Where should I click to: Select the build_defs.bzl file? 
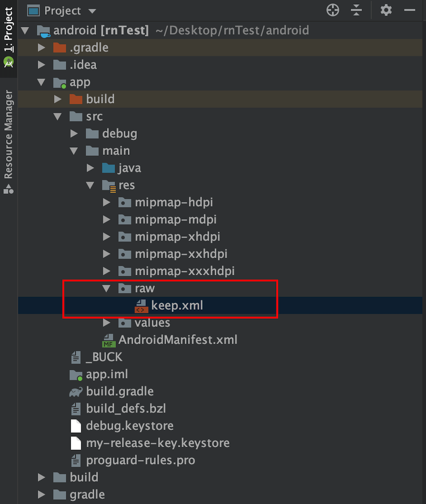125,409
